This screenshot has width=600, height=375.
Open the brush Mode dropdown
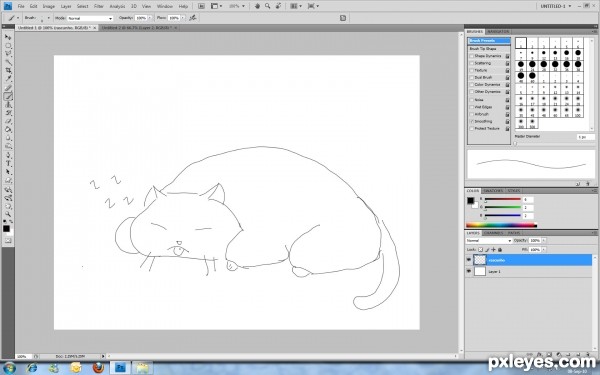click(90, 18)
